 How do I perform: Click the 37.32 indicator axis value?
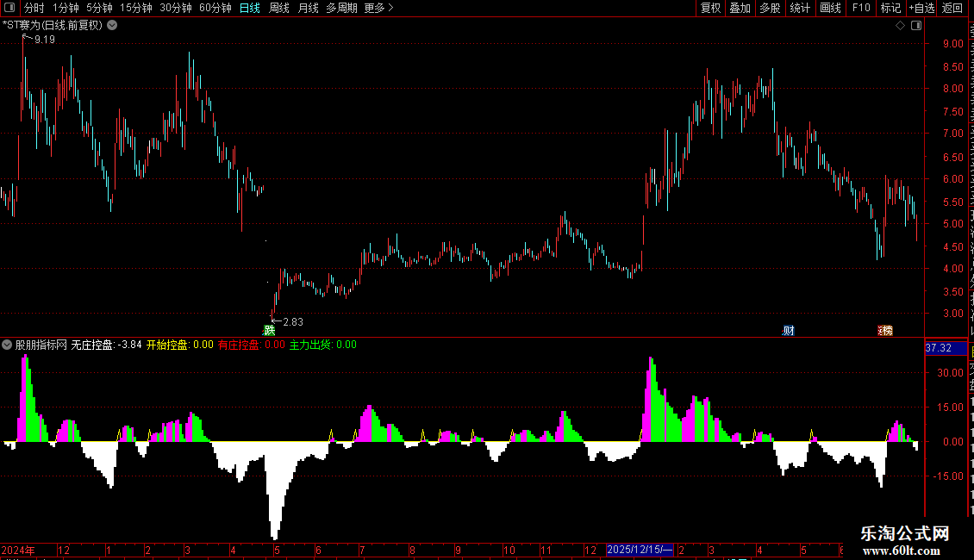pyautogui.click(x=939, y=348)
